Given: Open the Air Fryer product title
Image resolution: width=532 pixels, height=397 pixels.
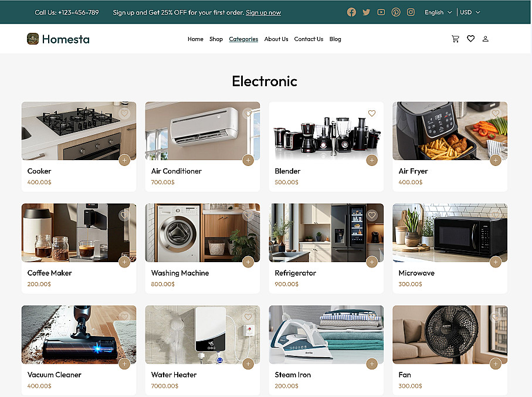Looking at the screenshot, I should point(414,171).
